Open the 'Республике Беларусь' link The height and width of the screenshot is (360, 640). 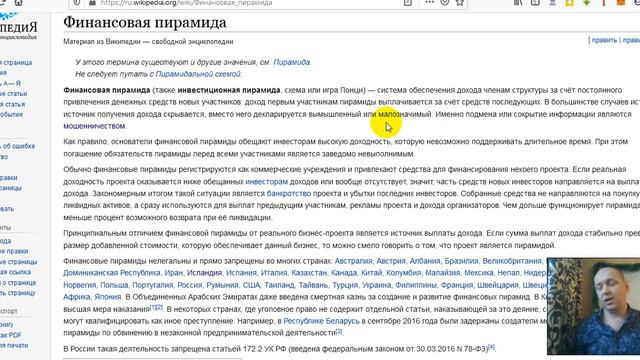pos(321,321)
